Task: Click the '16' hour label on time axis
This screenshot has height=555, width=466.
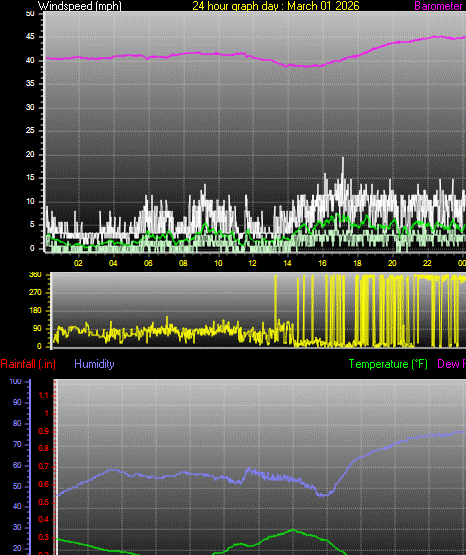Action: pos(322,263)
